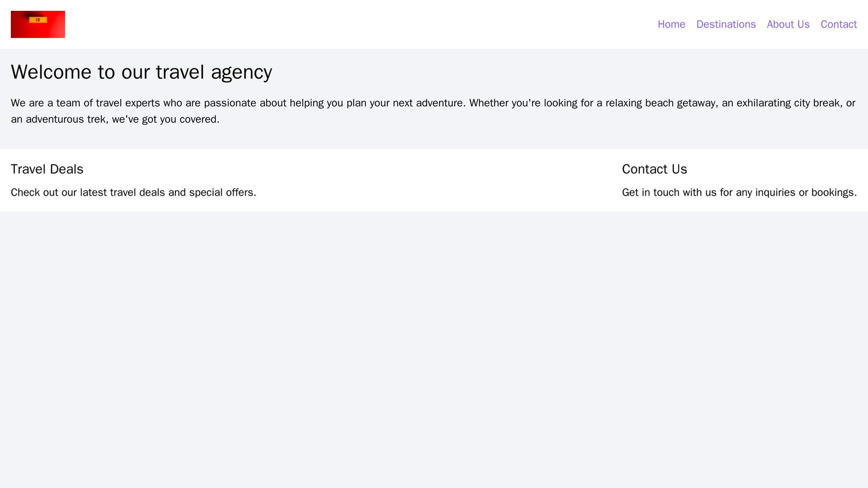
Task: Click the yellow badge inside the logo
Action: coord(38,20)
